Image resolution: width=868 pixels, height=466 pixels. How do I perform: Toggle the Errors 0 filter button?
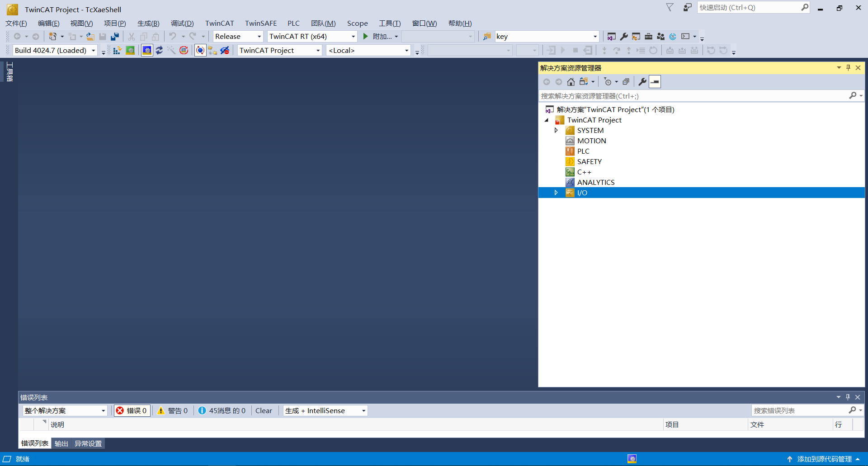pos(132,411)
